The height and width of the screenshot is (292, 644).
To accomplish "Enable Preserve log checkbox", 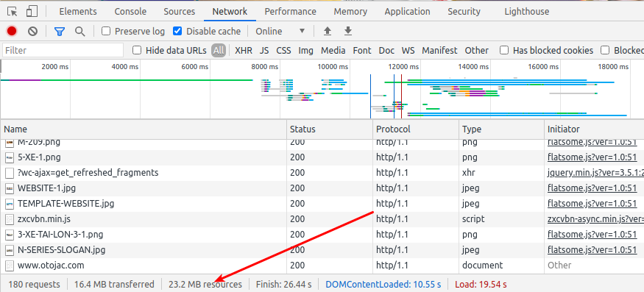I will click(106, 31).
